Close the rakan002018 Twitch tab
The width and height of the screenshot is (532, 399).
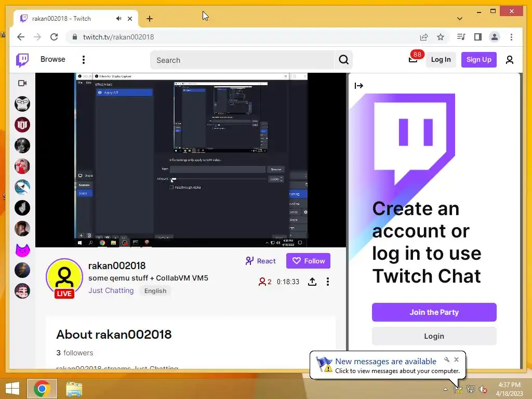[x=130, y=19]
